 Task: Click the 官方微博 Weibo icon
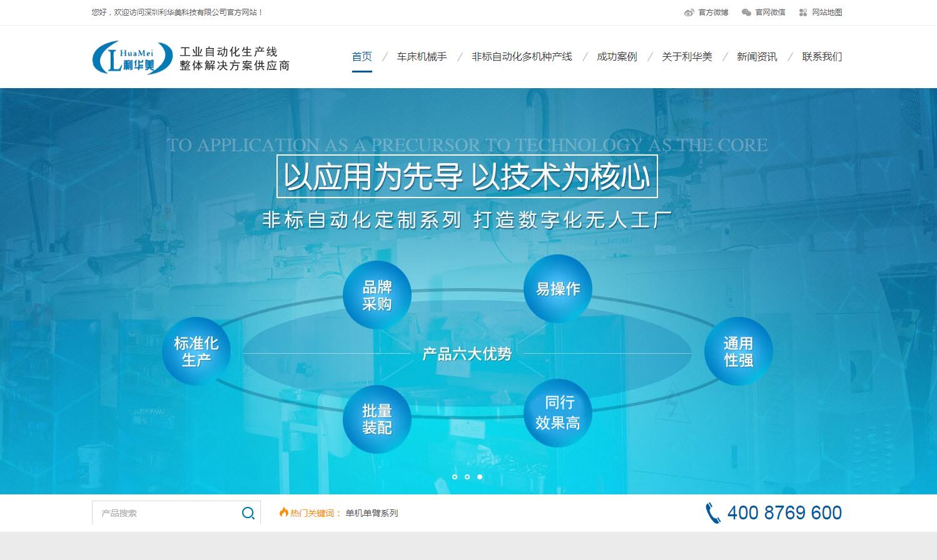(x=689, y=12)
